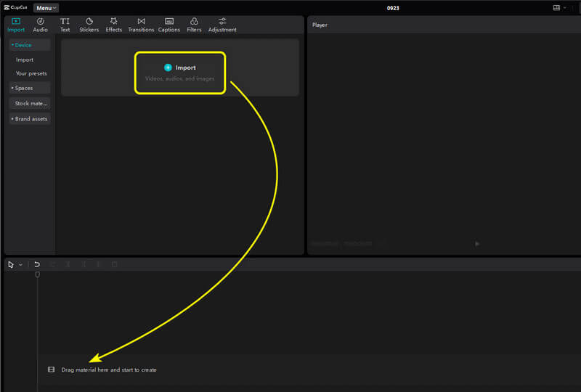
Task: Open the Filters panel
Action: [194, 25]
